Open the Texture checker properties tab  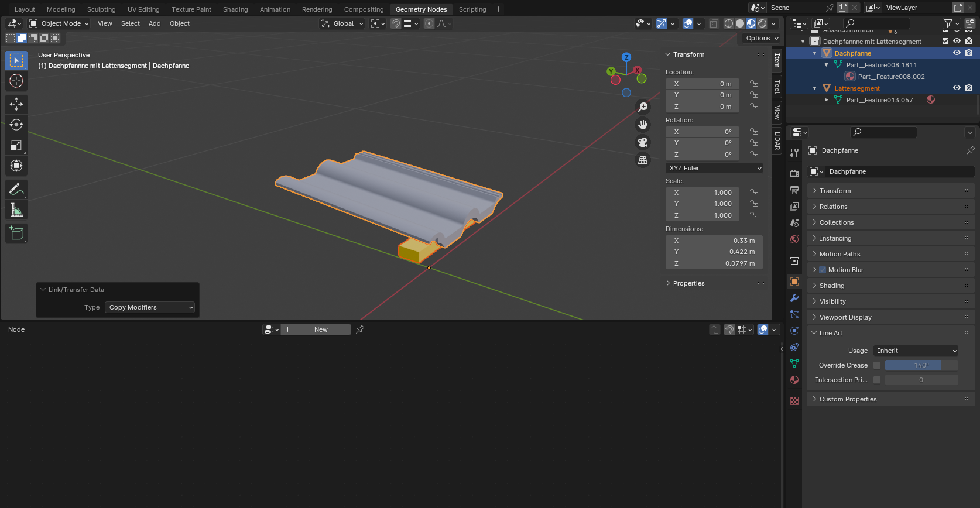[x=794, y=401]
